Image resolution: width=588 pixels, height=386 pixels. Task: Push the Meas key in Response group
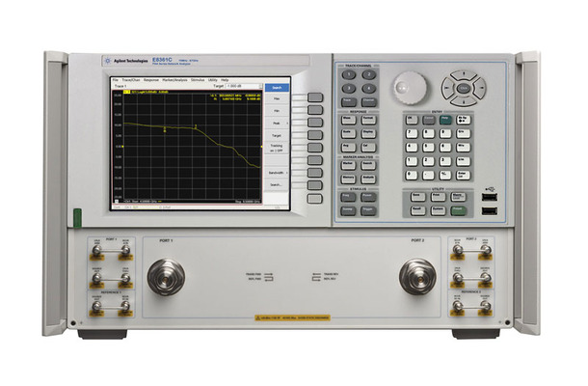tap(348, 120)
